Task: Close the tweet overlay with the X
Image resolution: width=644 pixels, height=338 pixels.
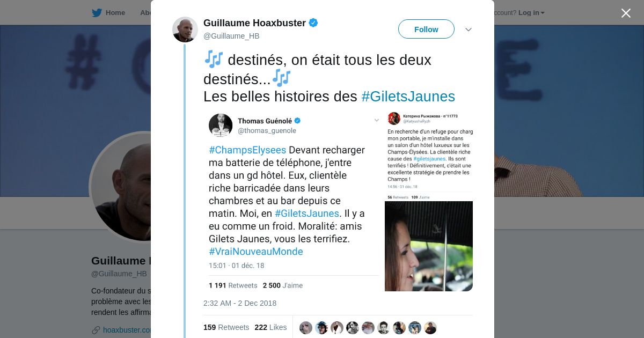Action: pyautogui.click(x=626, y=13)
